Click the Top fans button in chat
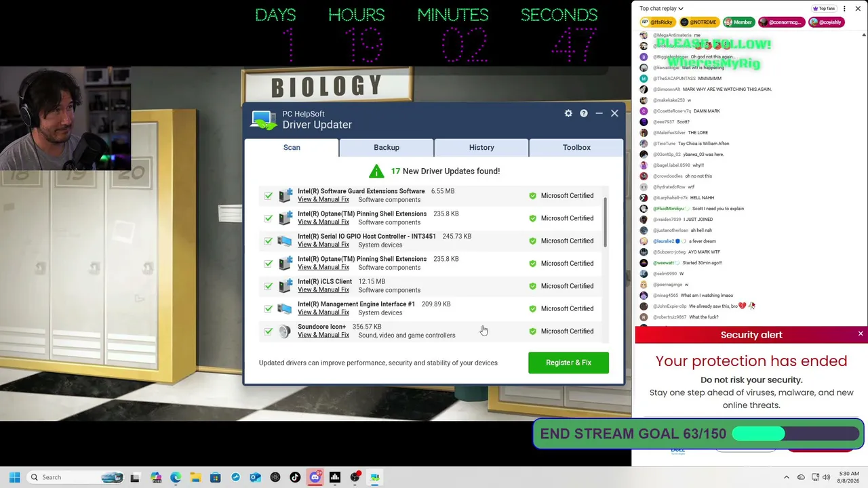 tap(824, 9)
